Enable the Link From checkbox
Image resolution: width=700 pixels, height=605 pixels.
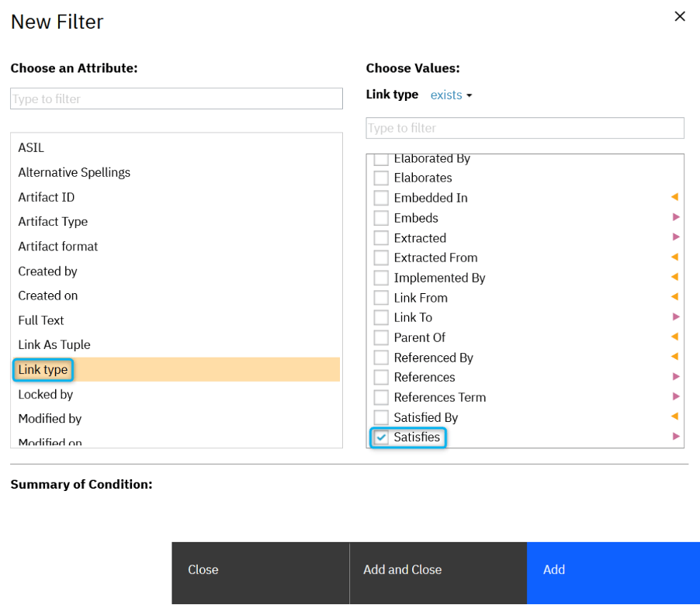click(x=380, y=297)
